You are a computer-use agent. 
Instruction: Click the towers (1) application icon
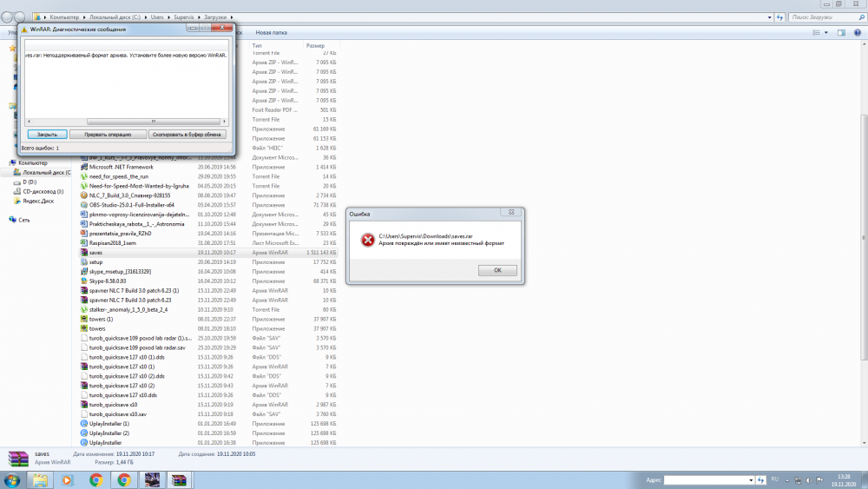(x=84, y=319)
